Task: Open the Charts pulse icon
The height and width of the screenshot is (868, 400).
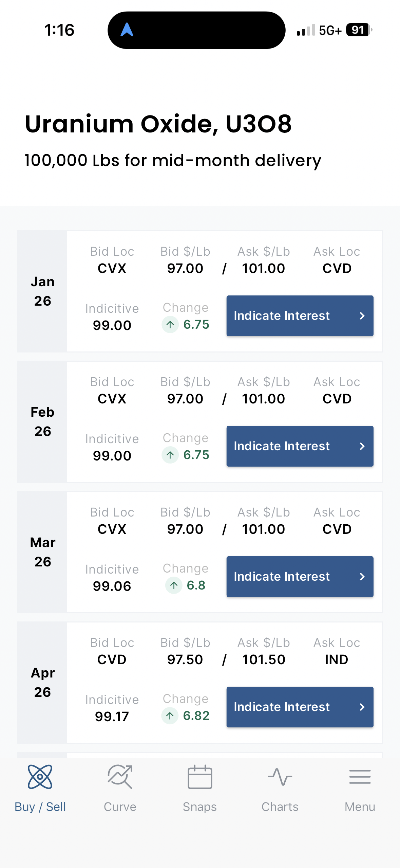Action: [280, 777]
